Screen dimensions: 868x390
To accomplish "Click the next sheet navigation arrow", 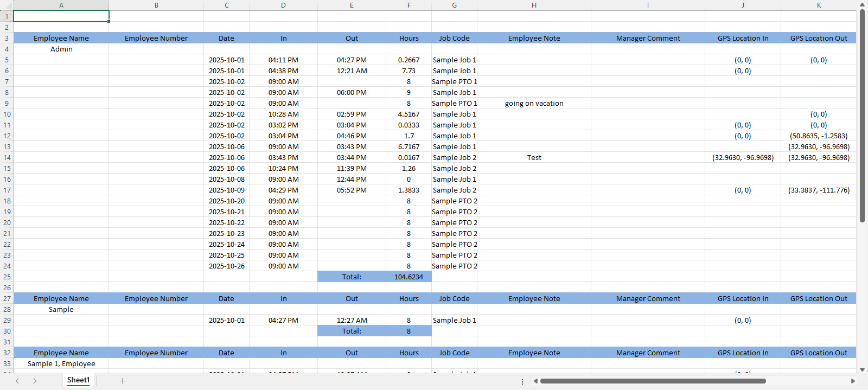I will 35,381.
